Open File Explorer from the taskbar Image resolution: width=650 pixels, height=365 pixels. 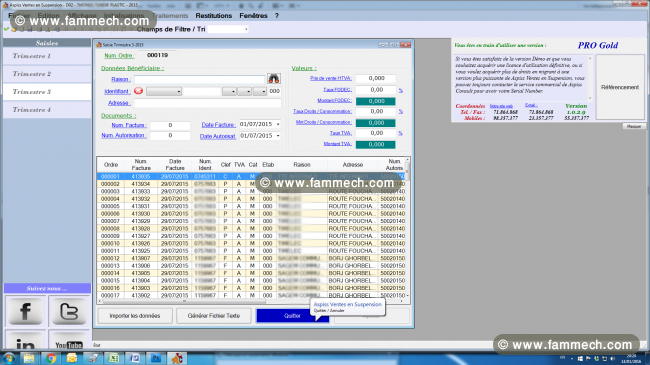click(x=29, y=358)
